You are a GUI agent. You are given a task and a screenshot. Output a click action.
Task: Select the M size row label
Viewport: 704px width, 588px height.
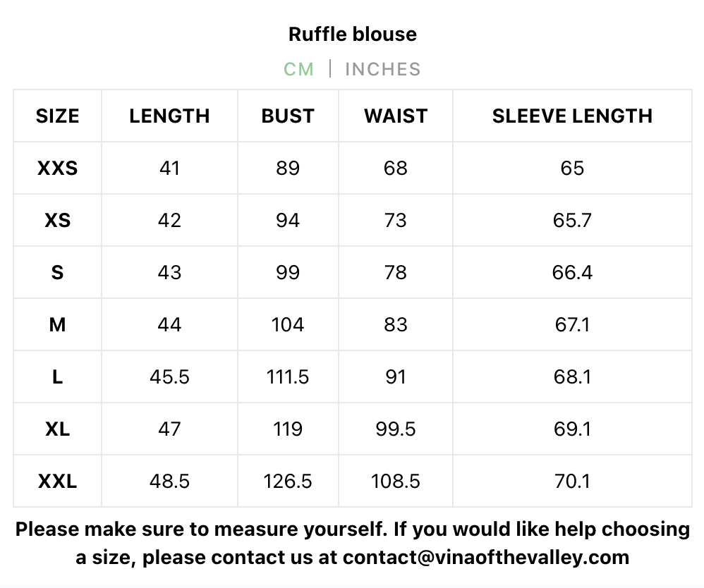click(57, 324)
